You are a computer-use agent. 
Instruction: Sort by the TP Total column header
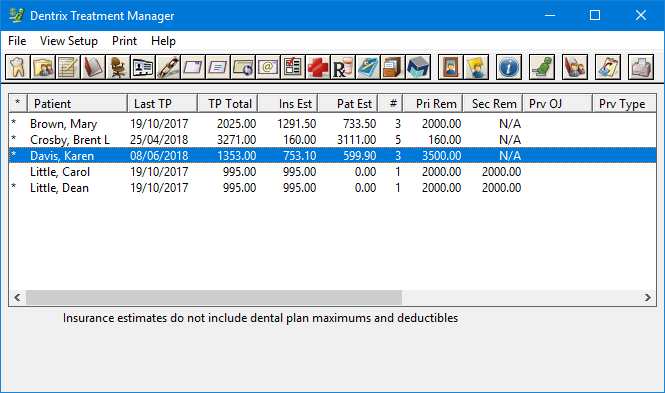(x=228, y=103)
